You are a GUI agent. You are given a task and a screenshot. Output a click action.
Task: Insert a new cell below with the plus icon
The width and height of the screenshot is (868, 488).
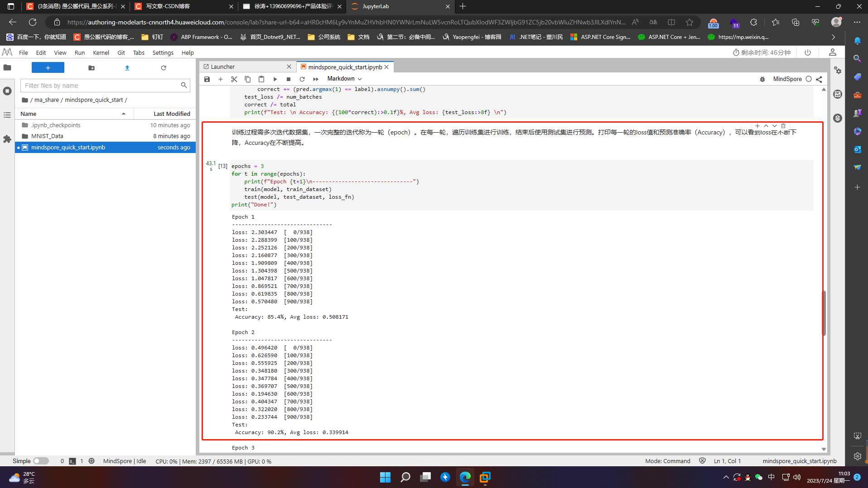221,79
